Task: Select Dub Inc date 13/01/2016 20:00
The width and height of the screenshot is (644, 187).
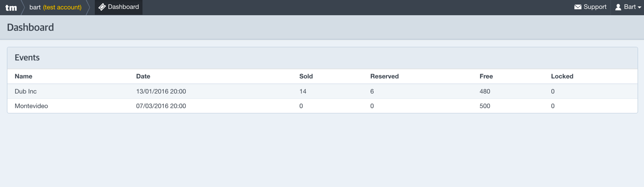Action: coord(161,91)
